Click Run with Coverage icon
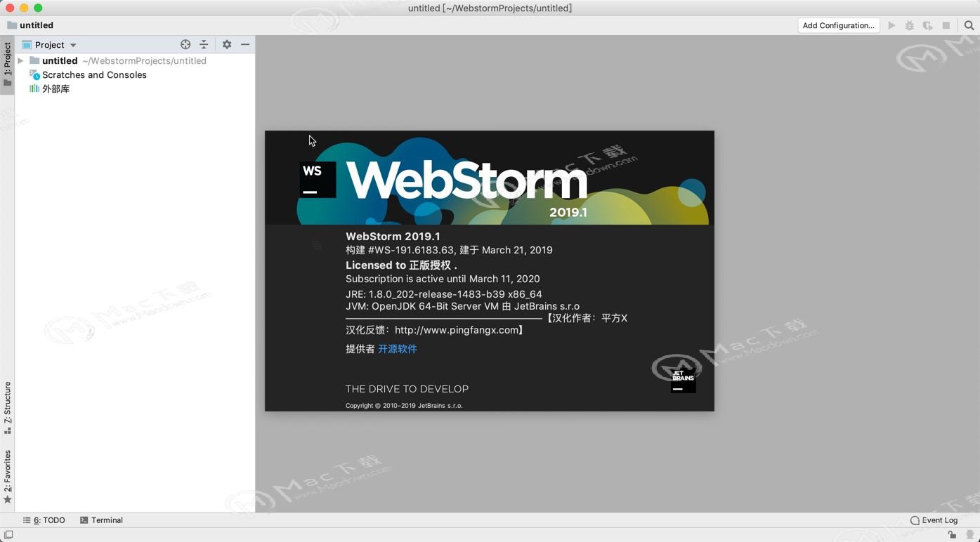This screenshot has width=980, height=542. [x=928, y=25]
